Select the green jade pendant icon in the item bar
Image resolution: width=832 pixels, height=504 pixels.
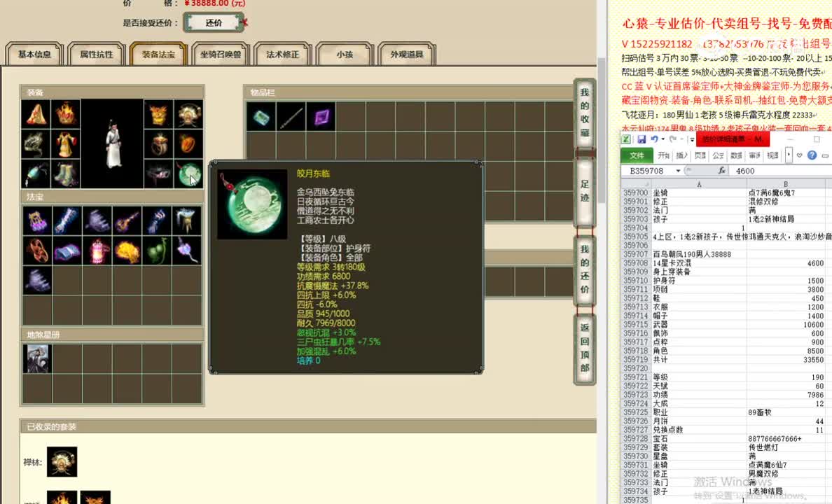(261, 115)
